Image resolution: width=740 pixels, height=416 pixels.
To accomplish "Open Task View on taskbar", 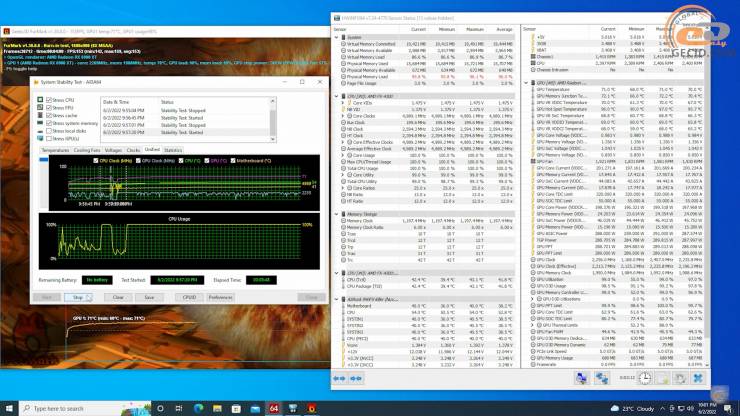I will 179,408.
